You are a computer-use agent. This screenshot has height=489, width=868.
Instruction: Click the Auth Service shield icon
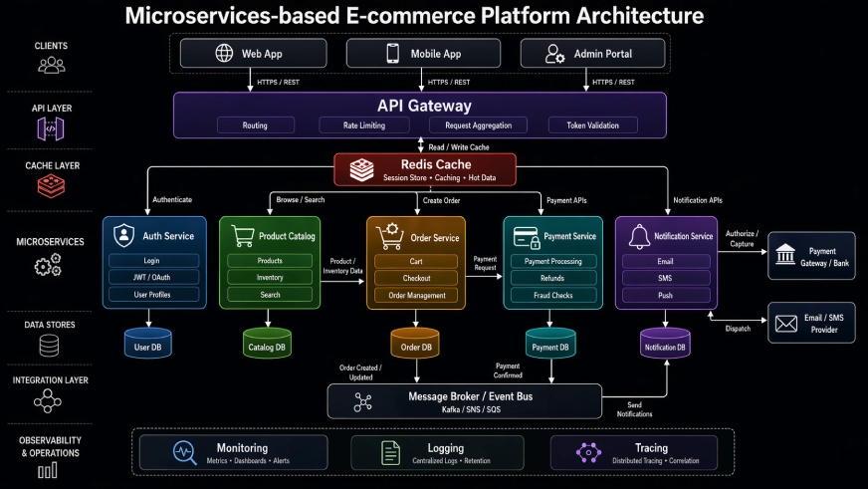123,236
